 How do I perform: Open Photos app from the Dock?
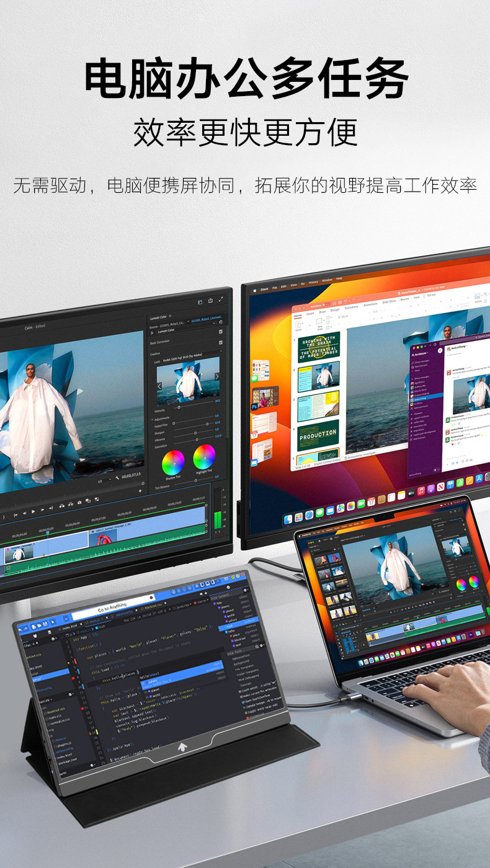350,505
